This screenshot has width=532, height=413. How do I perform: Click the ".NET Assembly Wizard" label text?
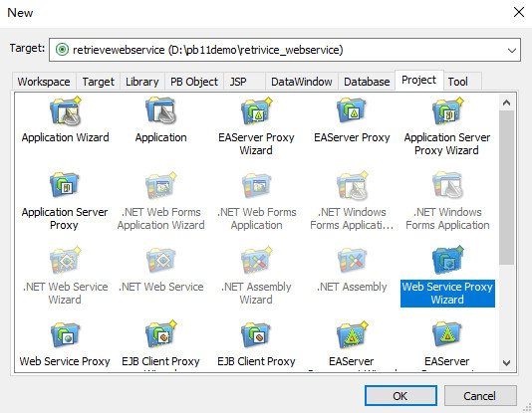tap(256, 293)
